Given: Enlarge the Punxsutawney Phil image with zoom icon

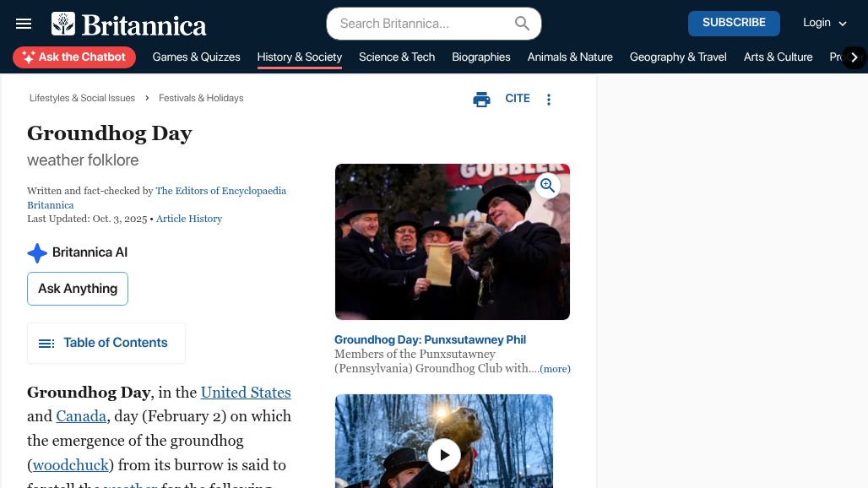Looking at the screenshot, I should [547, 186].
